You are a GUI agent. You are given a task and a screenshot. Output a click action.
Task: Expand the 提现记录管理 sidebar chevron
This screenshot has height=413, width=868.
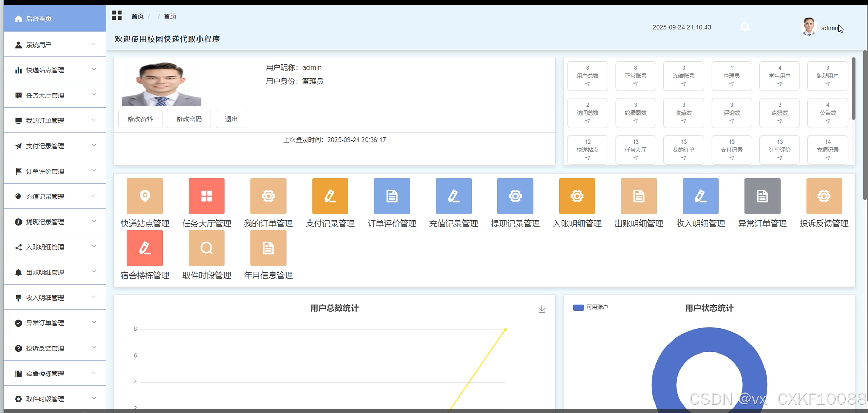[x=94, y=221]
